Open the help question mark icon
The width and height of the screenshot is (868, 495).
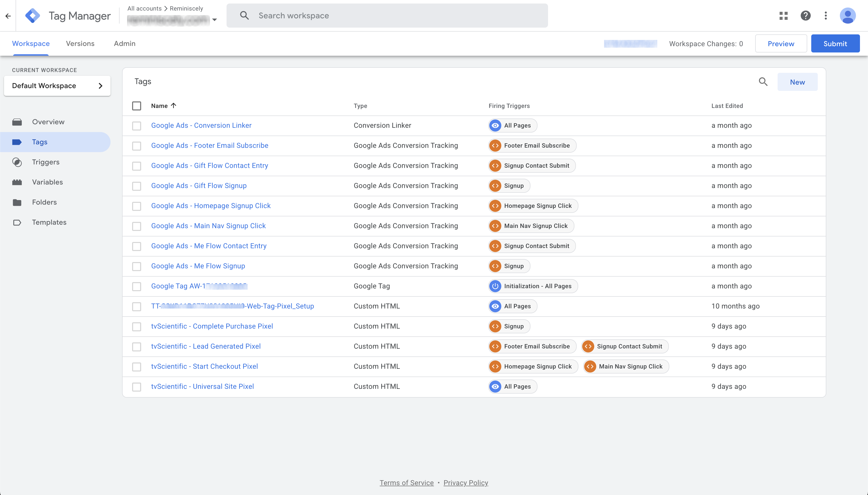(805, 16)
